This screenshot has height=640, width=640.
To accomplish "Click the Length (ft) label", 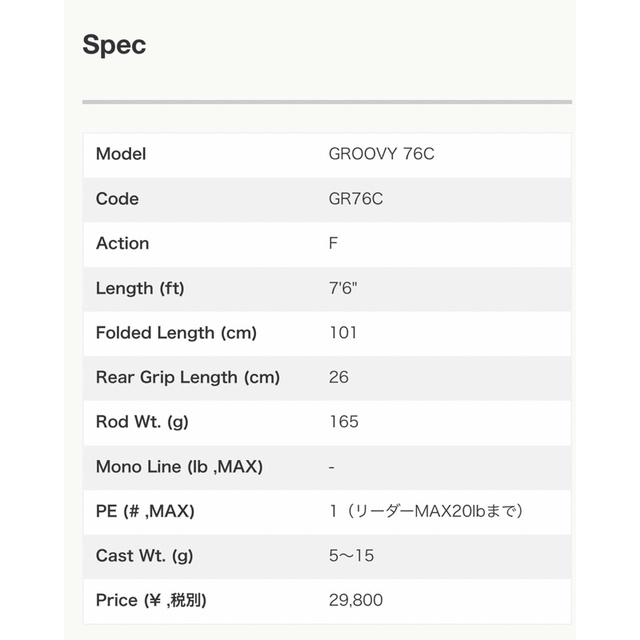I will pyautogui.click(x=140, y=288).
